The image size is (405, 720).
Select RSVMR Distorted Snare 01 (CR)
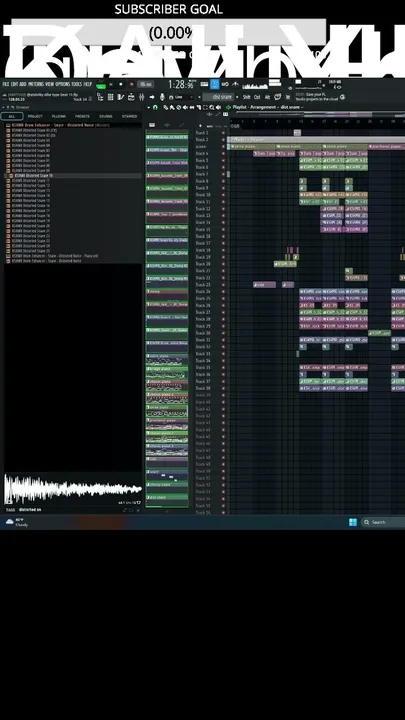point(34,130)
